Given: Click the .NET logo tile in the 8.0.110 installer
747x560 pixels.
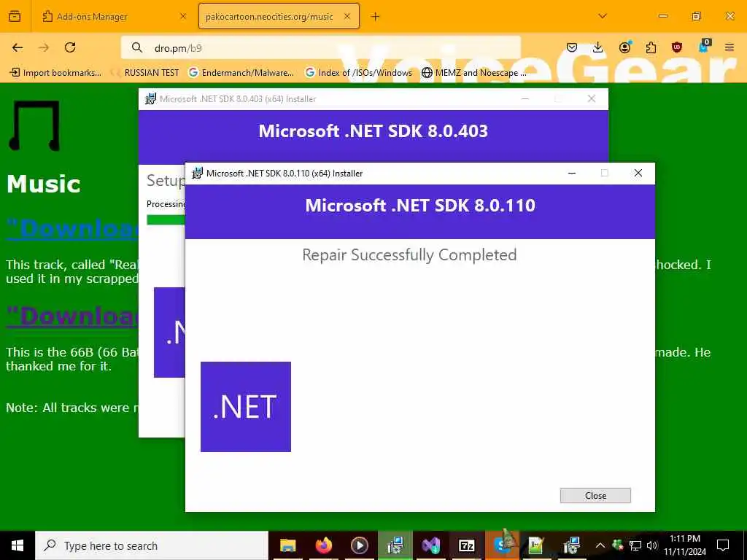Looking at the screenshot, I should point(245,407).
